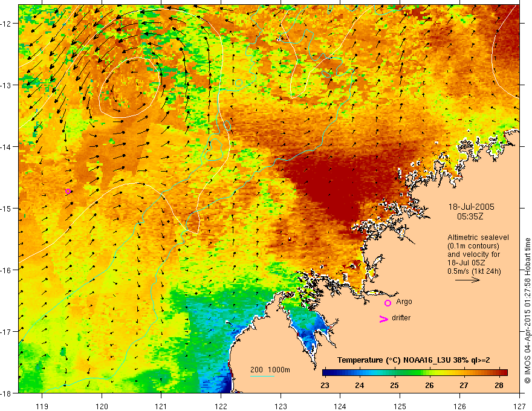Screen dimensions: 532x411
Task: Click the latitude axis label -16
Action: [7, 270]
